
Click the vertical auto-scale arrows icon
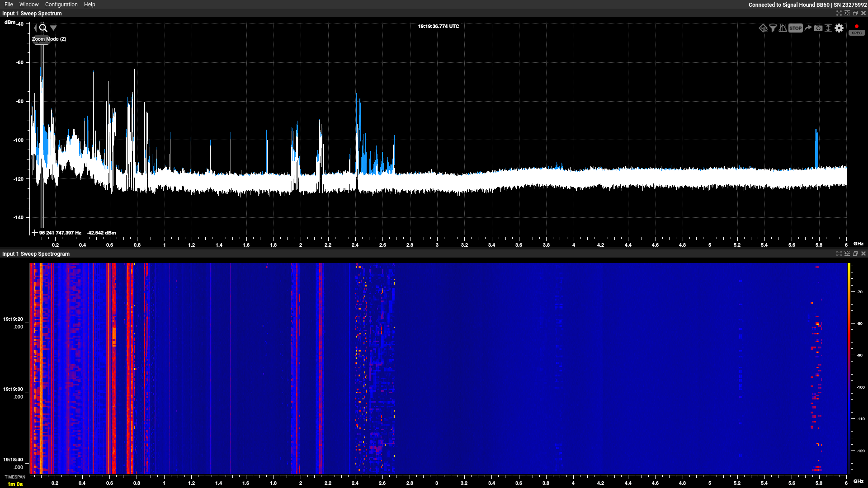[x=828, y=28]
